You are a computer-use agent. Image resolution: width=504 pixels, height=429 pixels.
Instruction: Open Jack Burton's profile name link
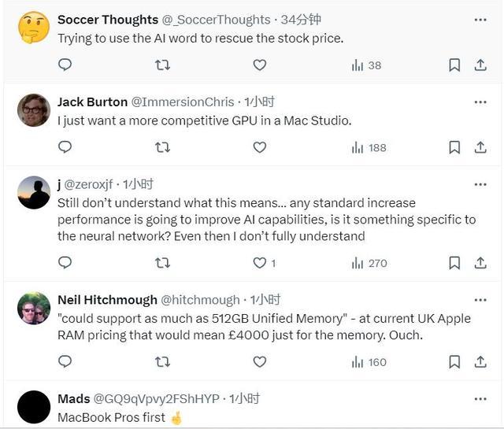click(x=92, y=102)
